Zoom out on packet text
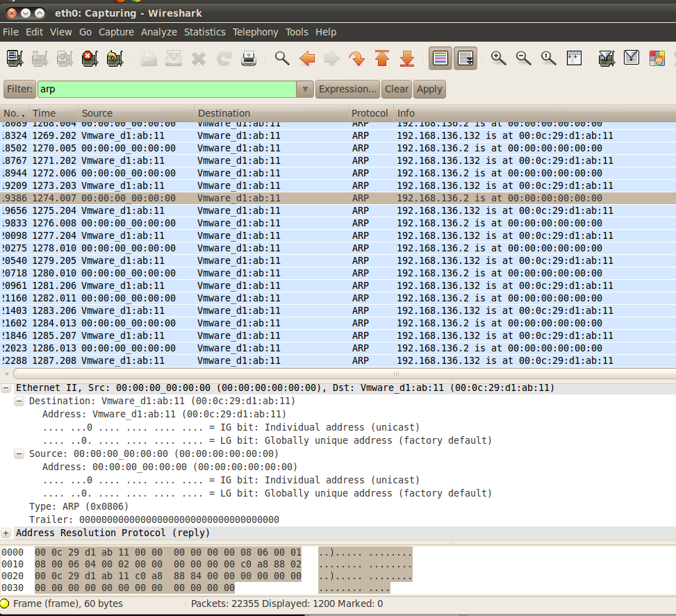Viewport: 676px width, 616px height. 524,58
